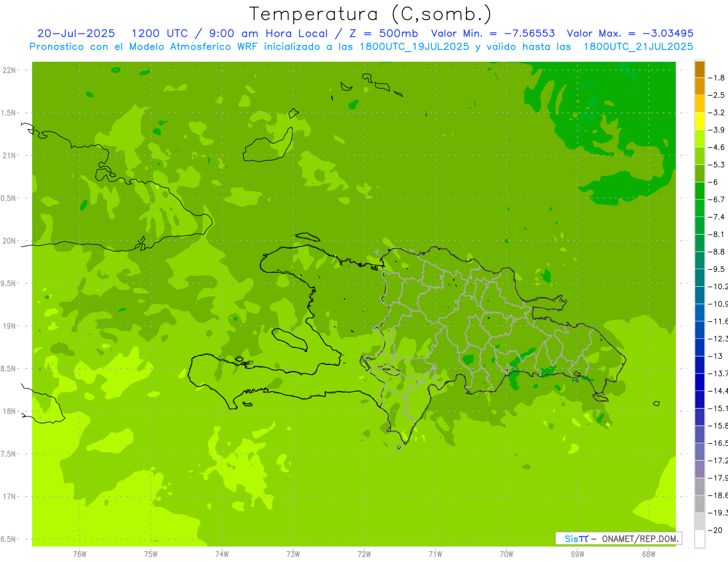This screenshot has width=728, height=562.
Task: Select the purple swatch between -17.2 and -17.9
Action: click(699, 469)
